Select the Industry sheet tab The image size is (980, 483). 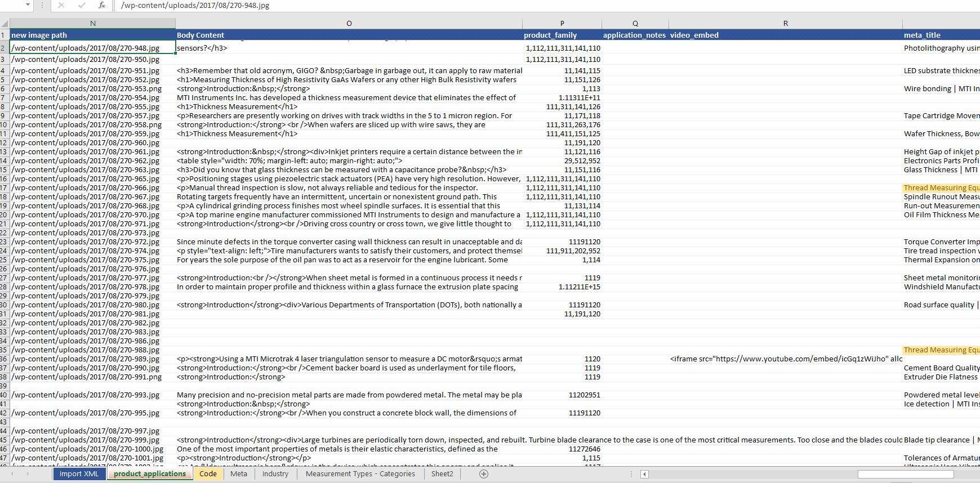(275, 474)
